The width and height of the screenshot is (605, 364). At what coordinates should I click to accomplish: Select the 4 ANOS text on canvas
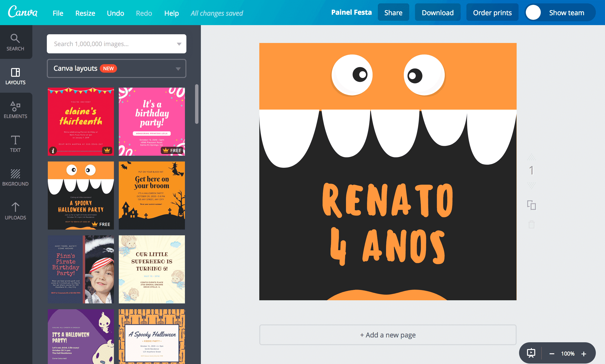click(388, 246)
